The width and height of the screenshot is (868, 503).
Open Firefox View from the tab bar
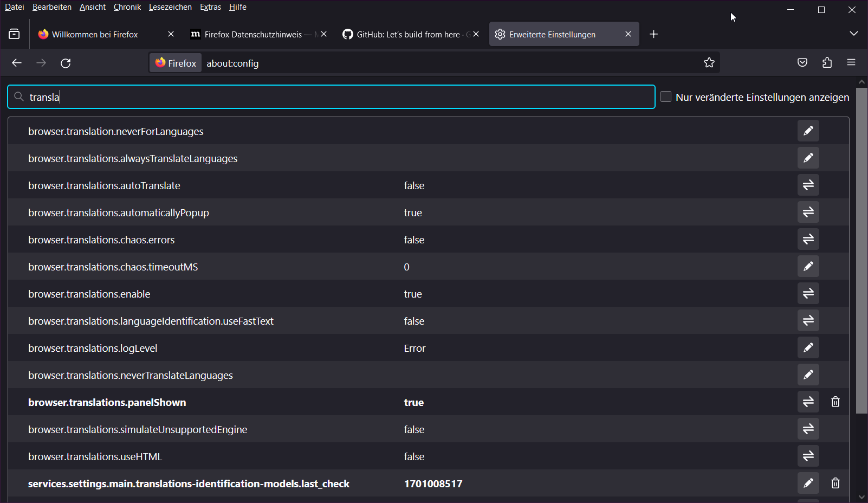pyautogui.click(x=15, y=34)
